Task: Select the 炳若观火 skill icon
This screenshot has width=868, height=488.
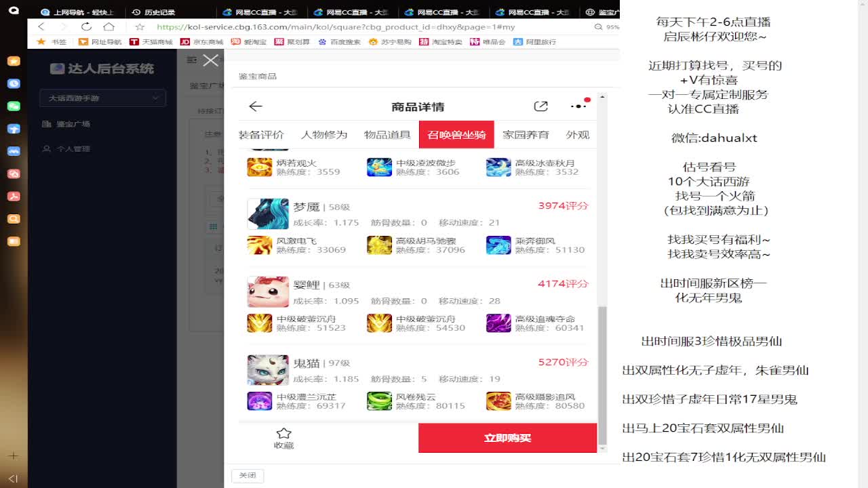Action: pos(259,167)
